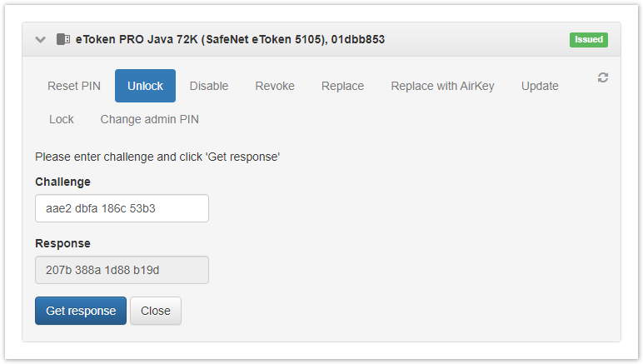Screen dimensions: 643x364
Task: Click the eToken device icon
Action: (x=62, y=39)
